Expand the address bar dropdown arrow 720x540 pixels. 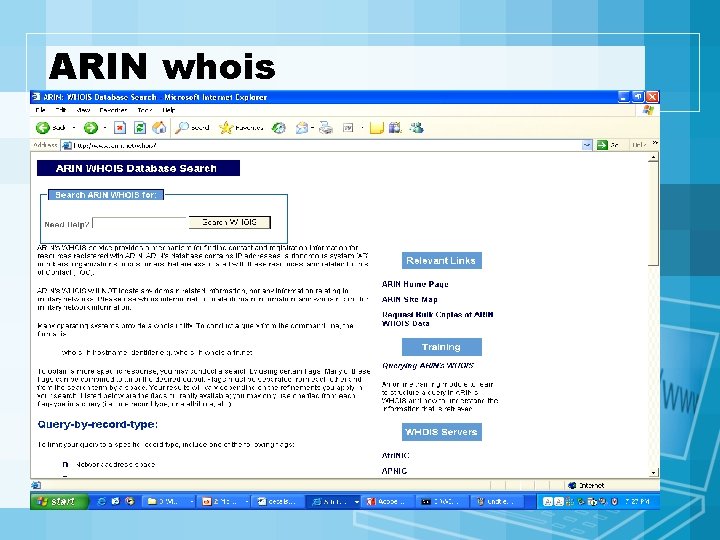[587, 145]
